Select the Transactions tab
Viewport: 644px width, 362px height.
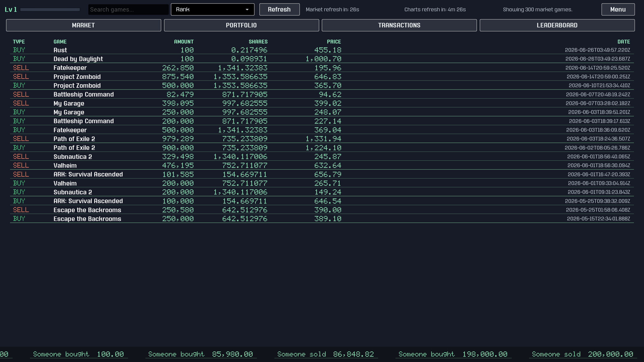click(399, 25)
